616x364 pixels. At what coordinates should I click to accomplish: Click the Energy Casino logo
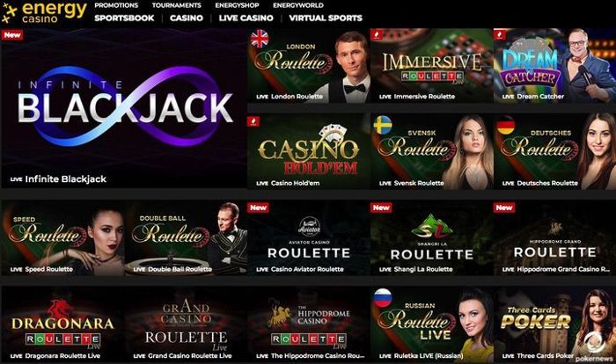tap(44, 12)
